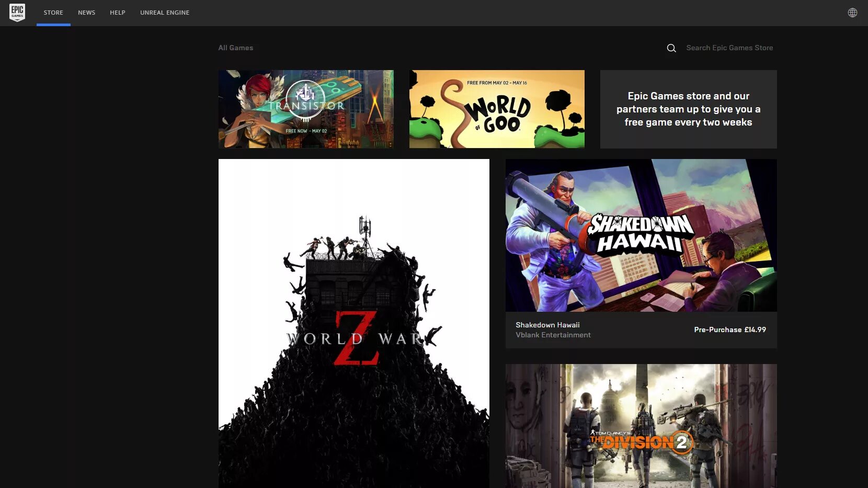Open The Division 2 game card

(641, 426)
